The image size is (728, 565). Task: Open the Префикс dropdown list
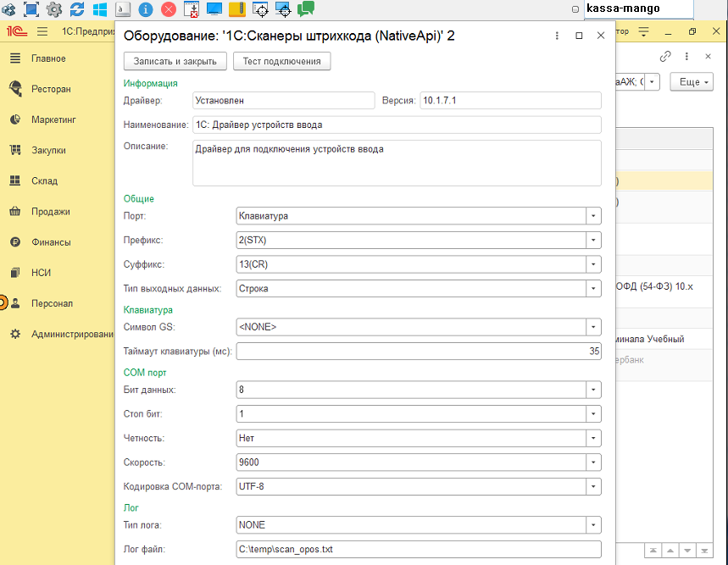pyautogui.click(x=593, y=240)
